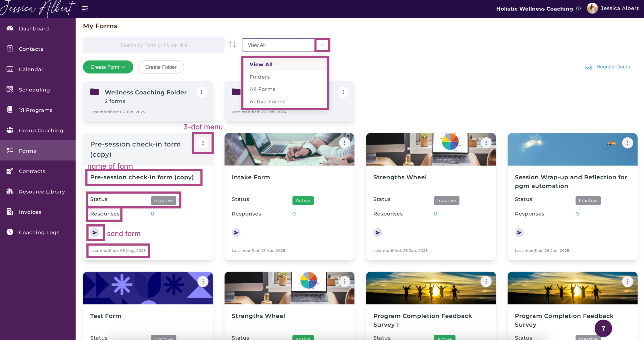
Task: Click the Test Form cover image
Action: click(148, 288)
